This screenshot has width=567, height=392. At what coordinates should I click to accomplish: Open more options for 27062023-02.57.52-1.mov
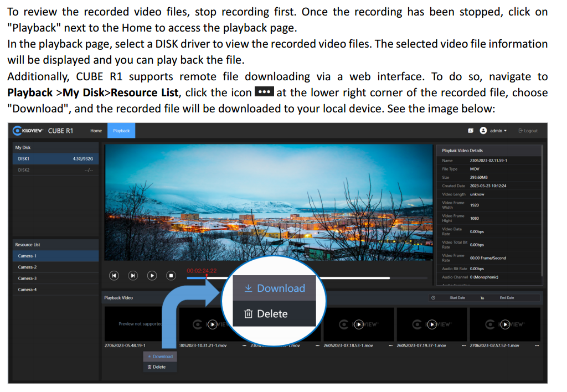click(537, 345)
